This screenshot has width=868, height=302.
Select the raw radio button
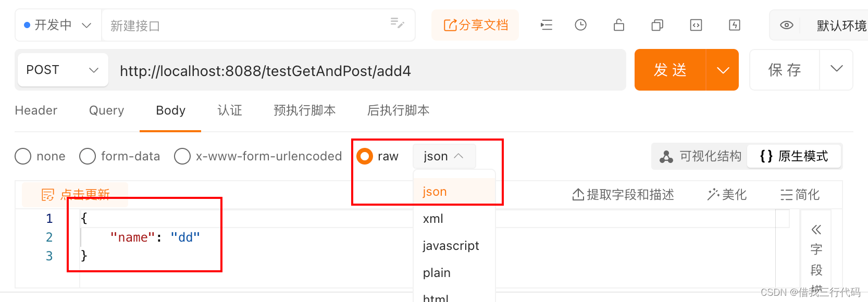tap(365, 156)
